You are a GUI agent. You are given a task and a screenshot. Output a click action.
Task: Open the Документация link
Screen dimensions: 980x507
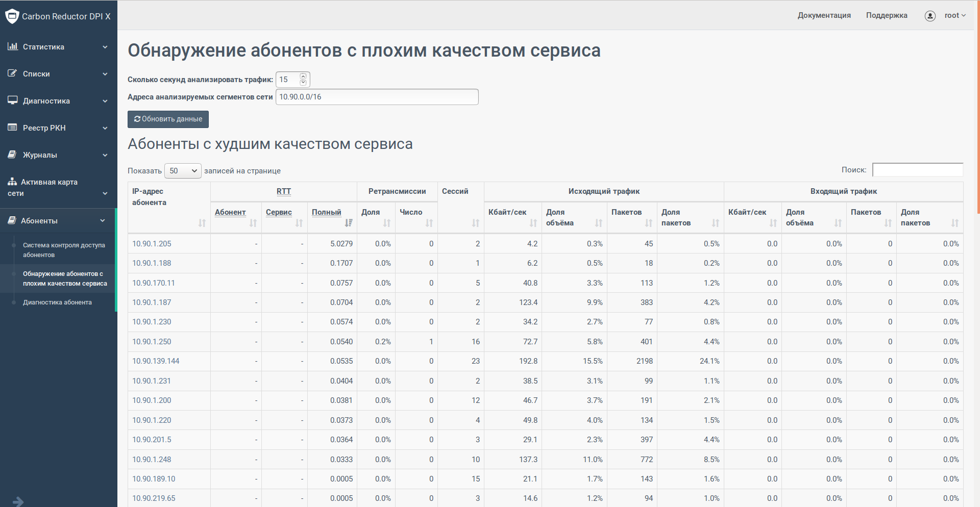824,15
